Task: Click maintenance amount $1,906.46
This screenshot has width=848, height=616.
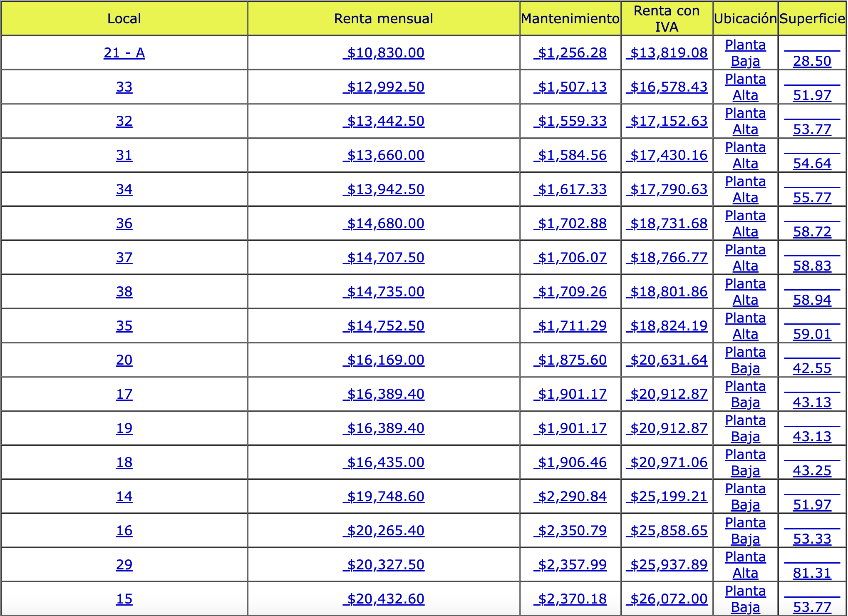Action: (570, 462)
